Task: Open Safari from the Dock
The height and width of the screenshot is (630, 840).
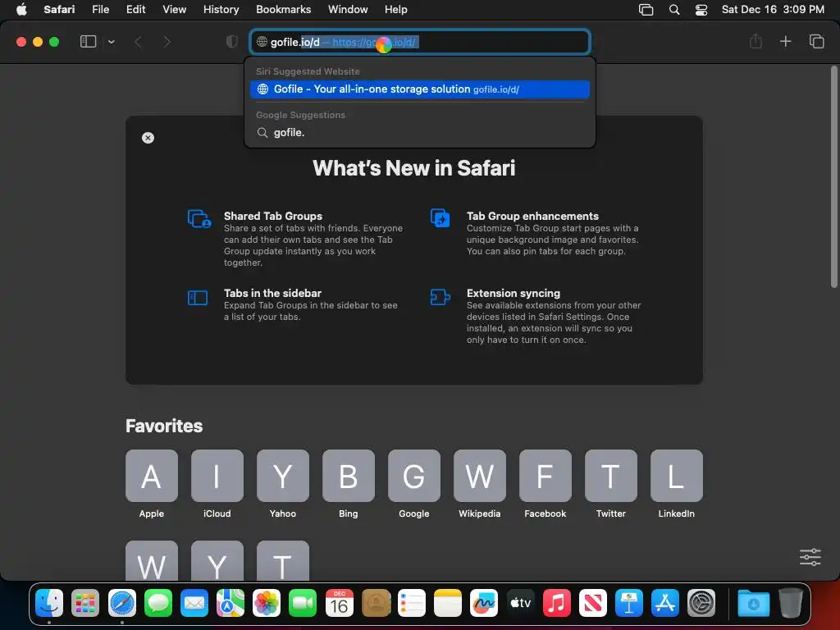Action: pos(121,603)
